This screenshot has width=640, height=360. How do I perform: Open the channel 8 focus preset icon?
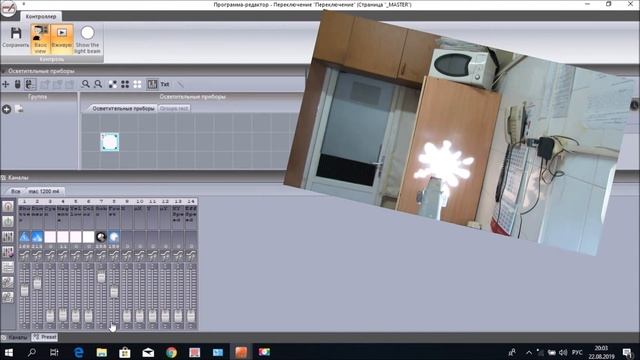tap(114, 237)
